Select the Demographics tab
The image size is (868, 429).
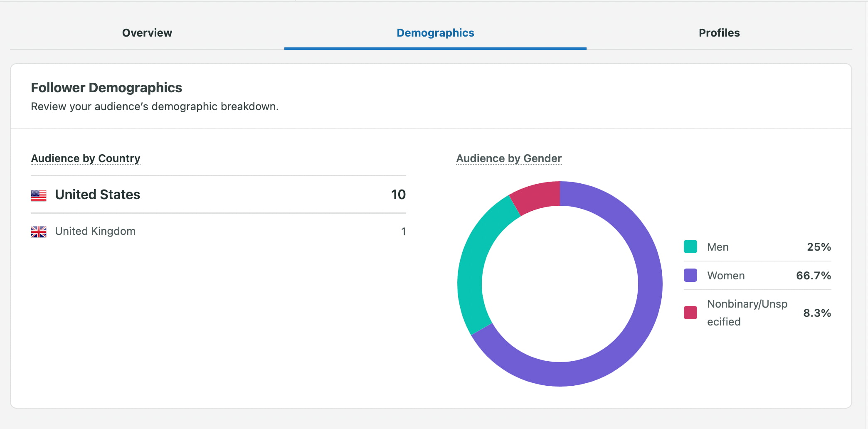pos(435,32)
